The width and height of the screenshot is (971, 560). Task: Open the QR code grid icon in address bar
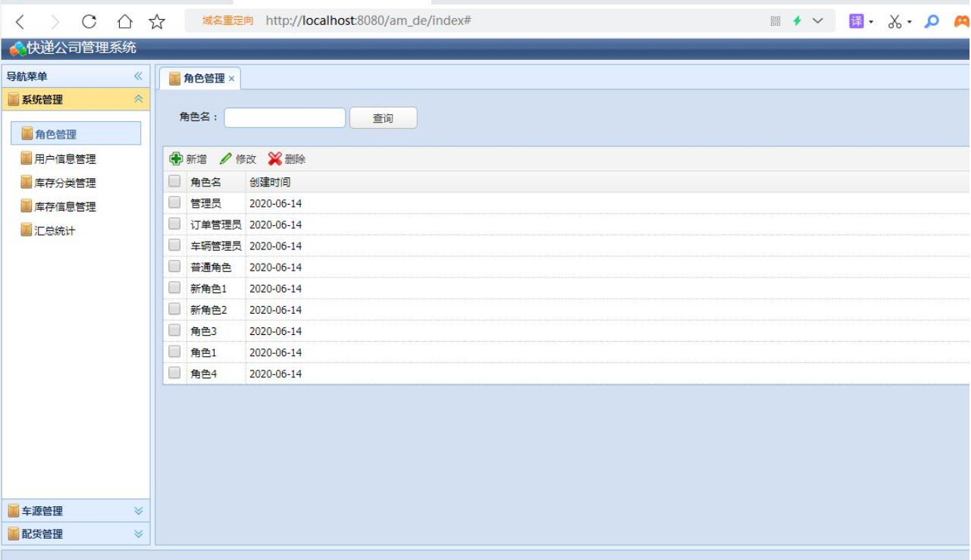(x=775, y=21)
